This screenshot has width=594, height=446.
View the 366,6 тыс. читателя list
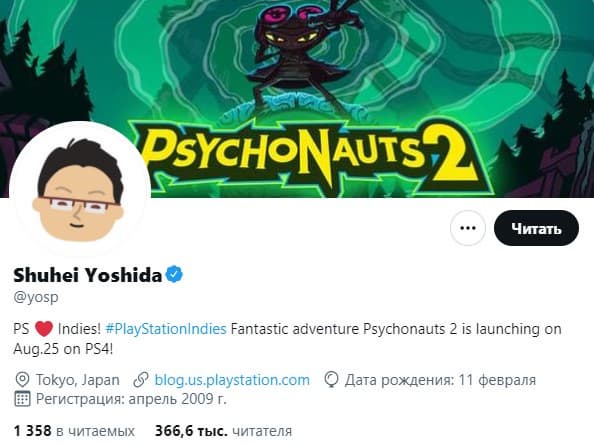[224, 431]
